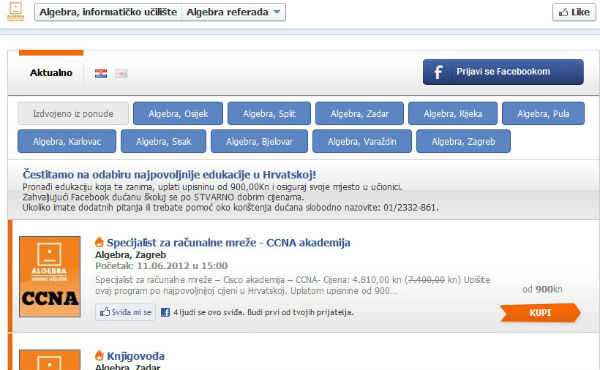Click the Facebook f logo on login button
This screenshot has width=600, height=370.
point(438,72)
